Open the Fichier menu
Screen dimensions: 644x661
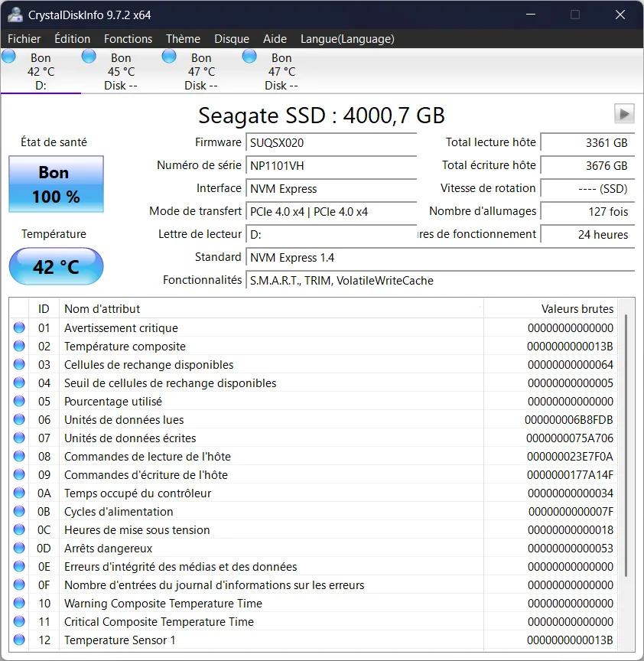point(24,39)
